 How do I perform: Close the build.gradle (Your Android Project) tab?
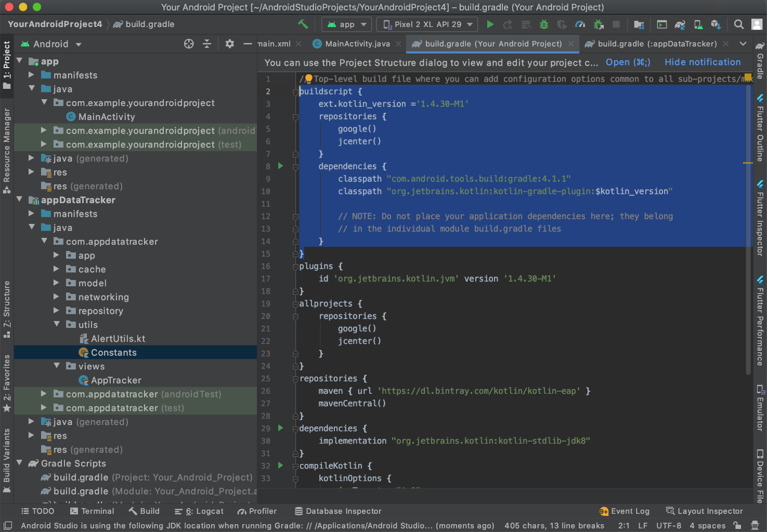coord(571,44)
